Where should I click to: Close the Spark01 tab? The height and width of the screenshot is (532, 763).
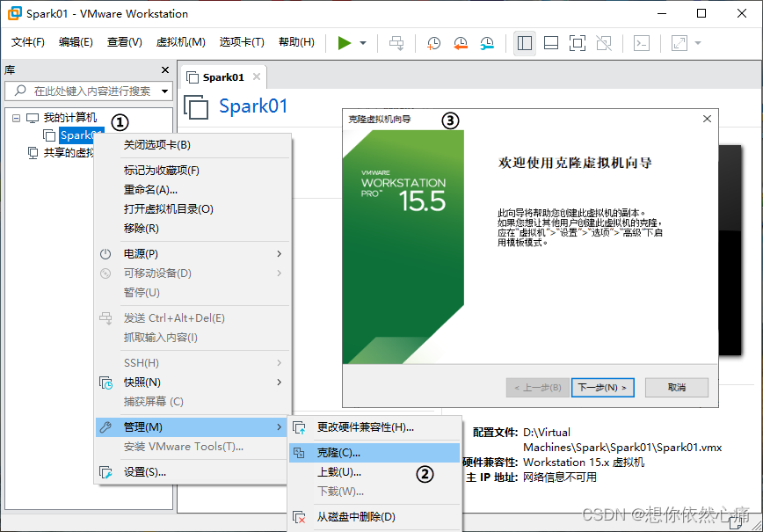(257, 77)
